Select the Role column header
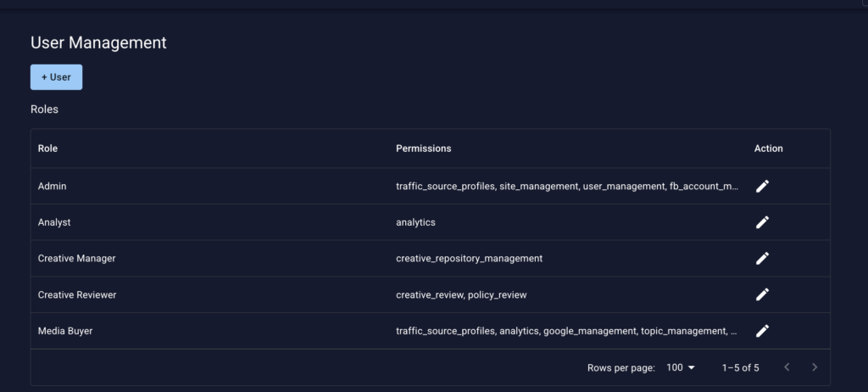Image resolution: width=868 pixels, height=392 pixels. point(47,148)
